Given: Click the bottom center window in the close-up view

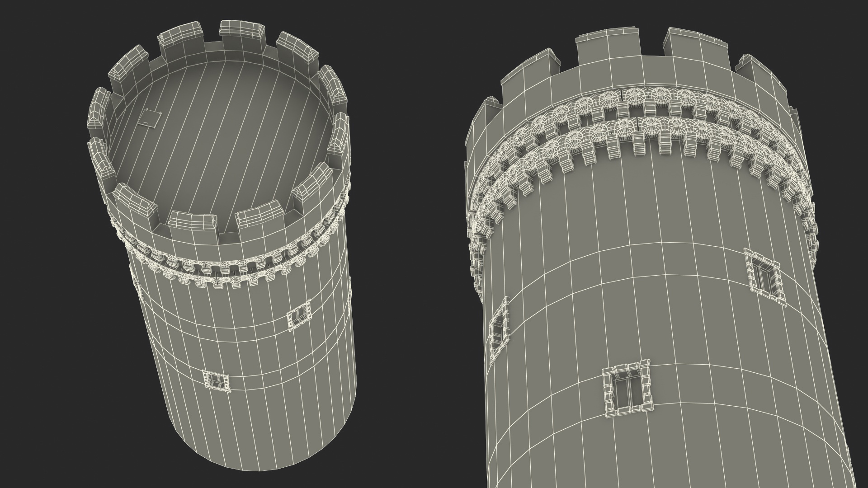Looking at the screenshot, I should click(x=627, y=389).
